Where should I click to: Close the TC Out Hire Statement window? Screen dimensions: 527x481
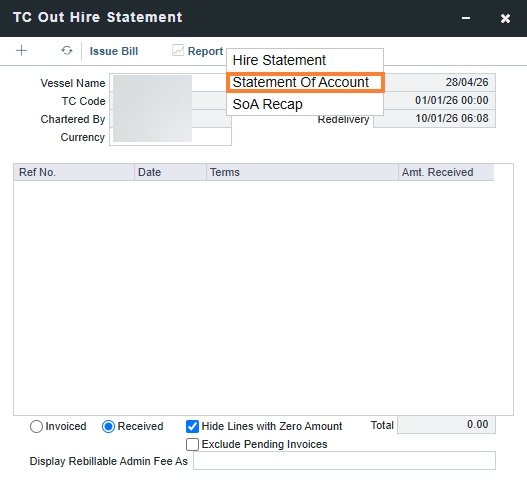(505, 18)
